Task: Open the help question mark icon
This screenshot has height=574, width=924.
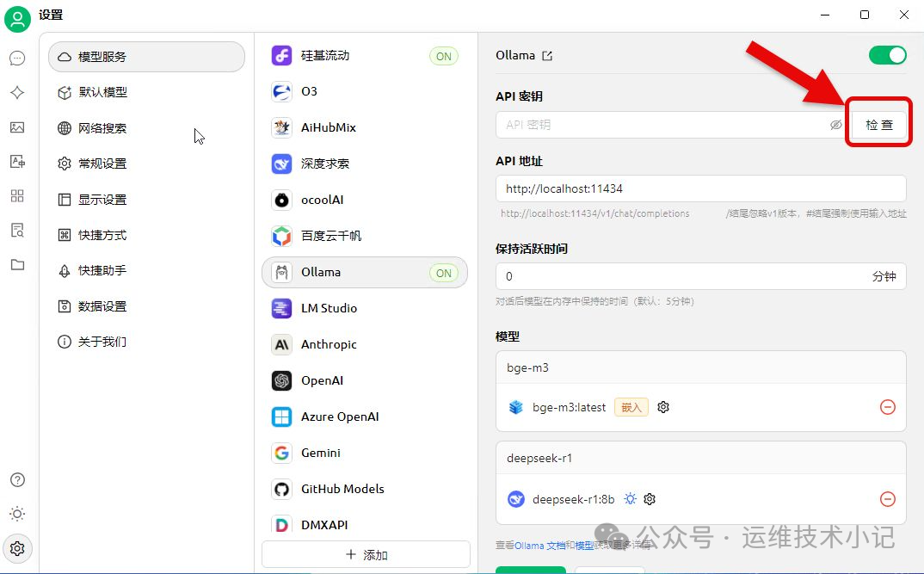Action: 18,479
